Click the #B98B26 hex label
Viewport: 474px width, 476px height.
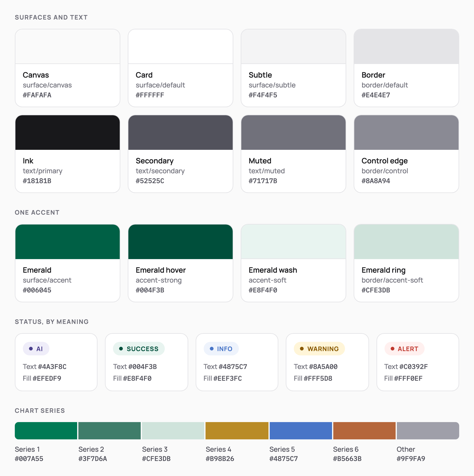coord(220,459)
